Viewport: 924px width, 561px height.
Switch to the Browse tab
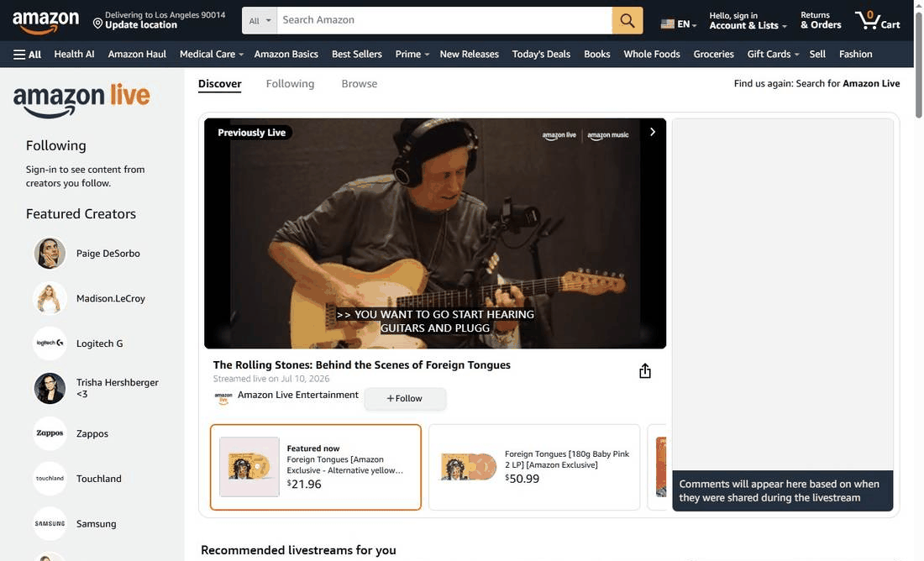click(359, 84)
